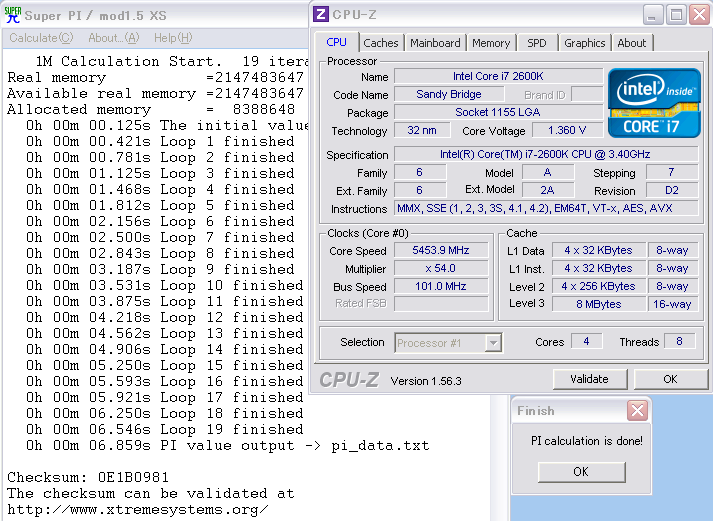Viewport: 713px width, 521px height.
Task: Click the empty Brand ID field
Action: [x=587, y=95]
